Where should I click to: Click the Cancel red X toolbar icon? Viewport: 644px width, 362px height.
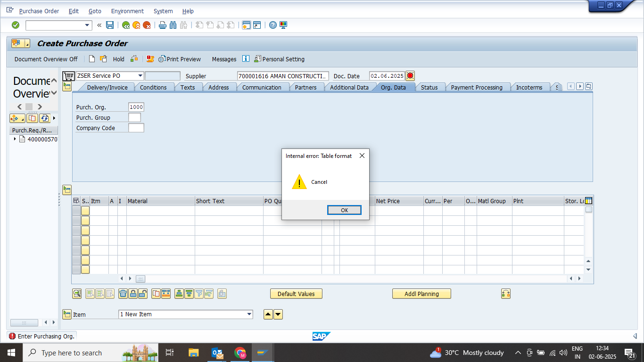[x=147, y=25]
